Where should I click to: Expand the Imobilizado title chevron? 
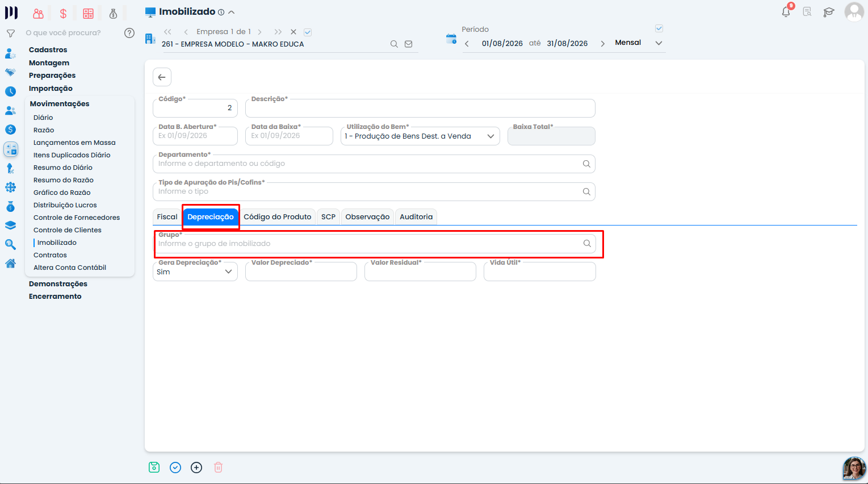pos(231,12)
